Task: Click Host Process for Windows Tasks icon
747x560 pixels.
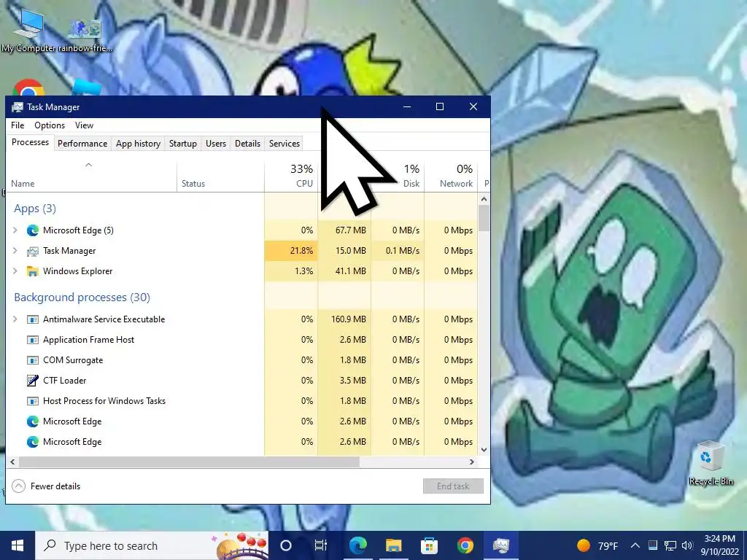Action: point(32,401)
